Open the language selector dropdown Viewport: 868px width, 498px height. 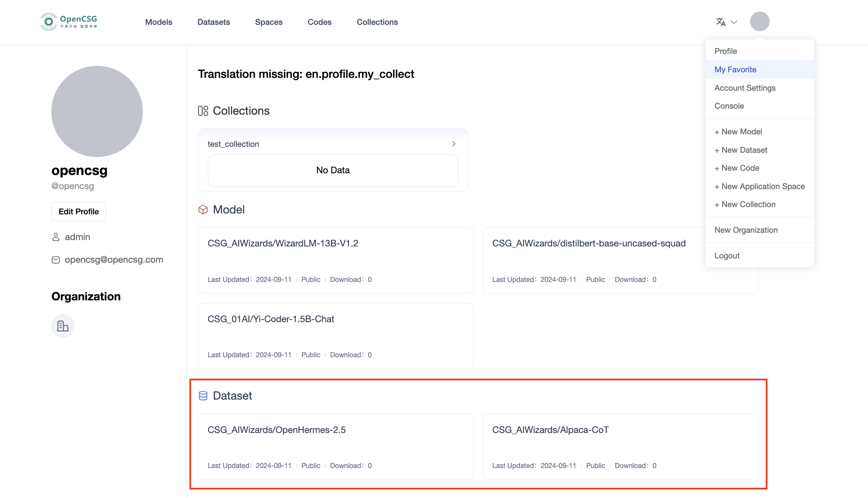pos(726,22)
